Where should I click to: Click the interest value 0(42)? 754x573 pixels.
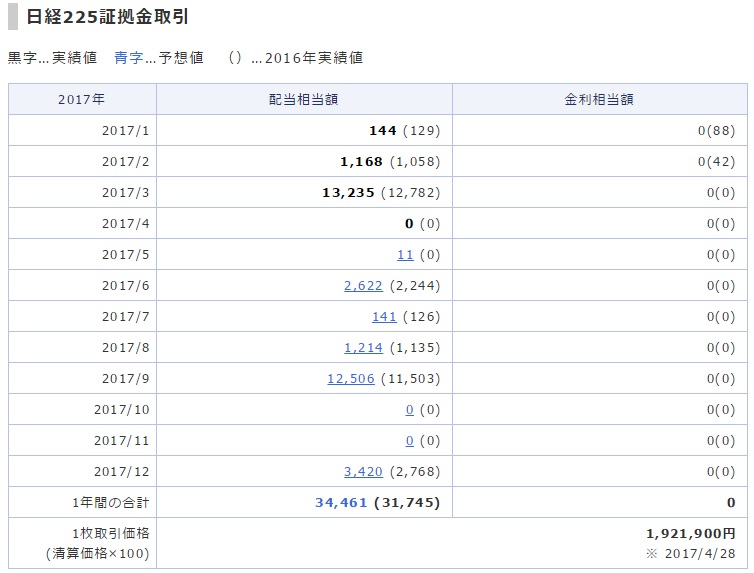716,162
